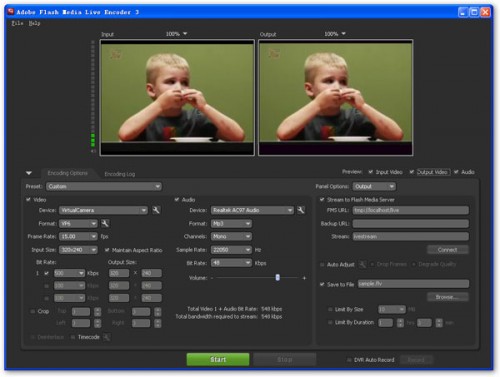Image resolution: width=500 pixels, height=377 pixels.
Task: Open the audio device settings wrench
Action: (x=301, y=210)
